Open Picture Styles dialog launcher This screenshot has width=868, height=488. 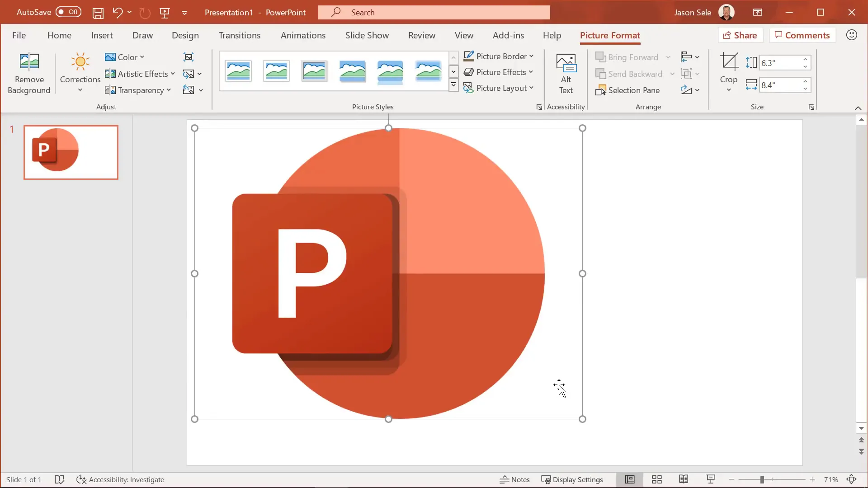coord(539,107)
